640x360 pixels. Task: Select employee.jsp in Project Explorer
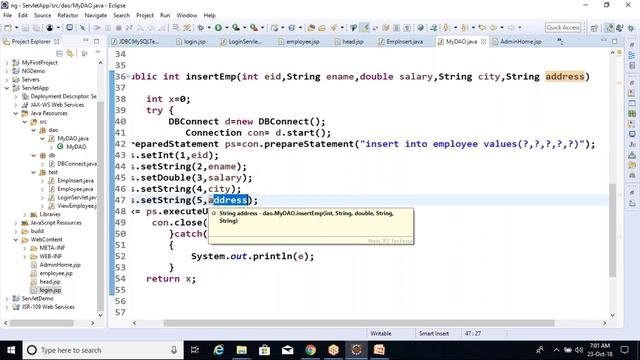coord(52,273)
